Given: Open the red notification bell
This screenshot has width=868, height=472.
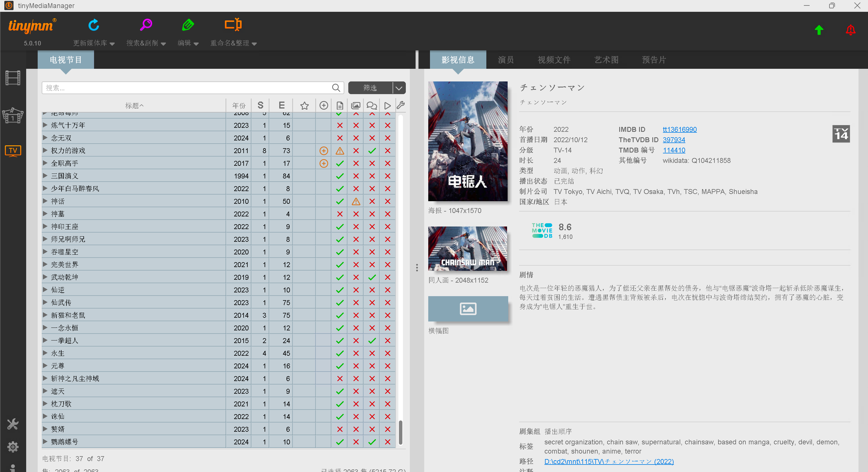Looking at the screenshot, I should (850, 30).
